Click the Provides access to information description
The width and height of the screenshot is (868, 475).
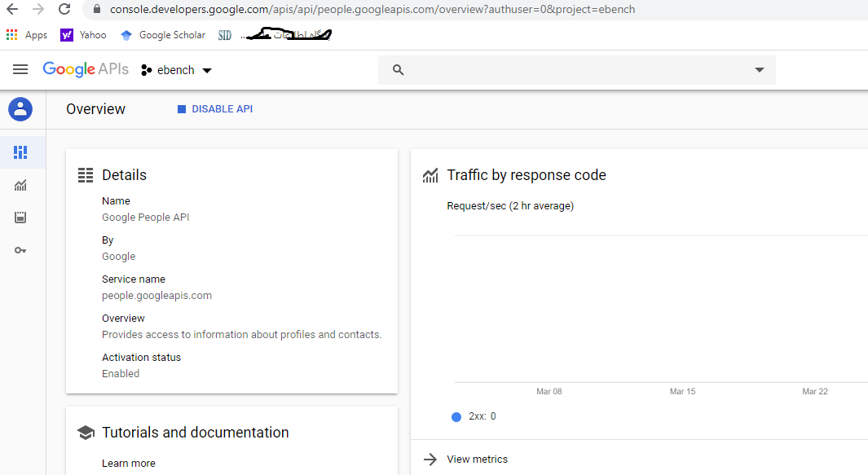[x=242, y=334]
